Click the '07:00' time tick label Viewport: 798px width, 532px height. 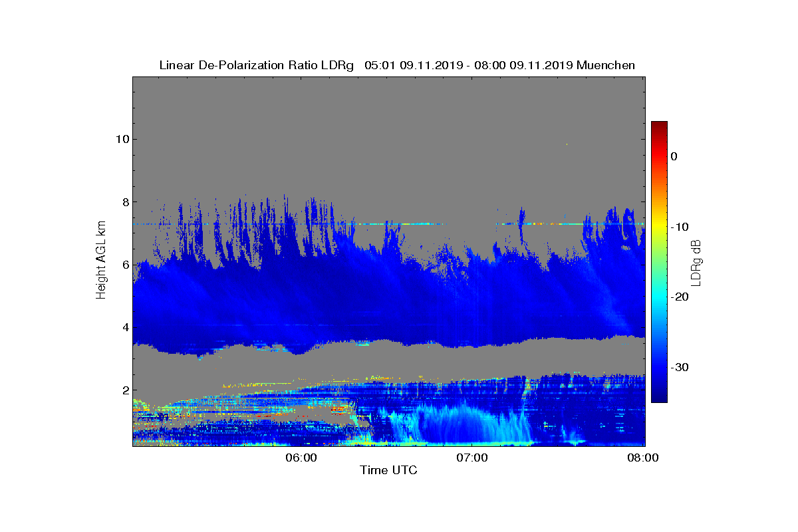[x=472, y=458]
